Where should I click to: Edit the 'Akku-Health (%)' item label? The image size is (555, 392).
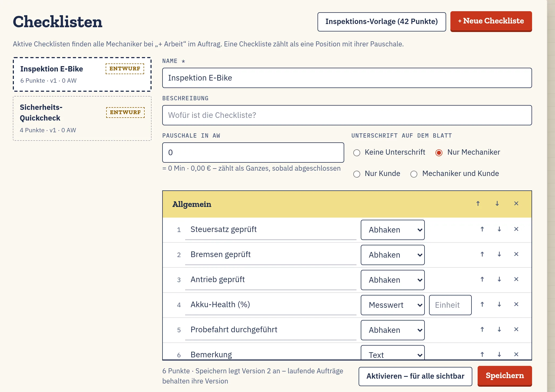(271, 305)
